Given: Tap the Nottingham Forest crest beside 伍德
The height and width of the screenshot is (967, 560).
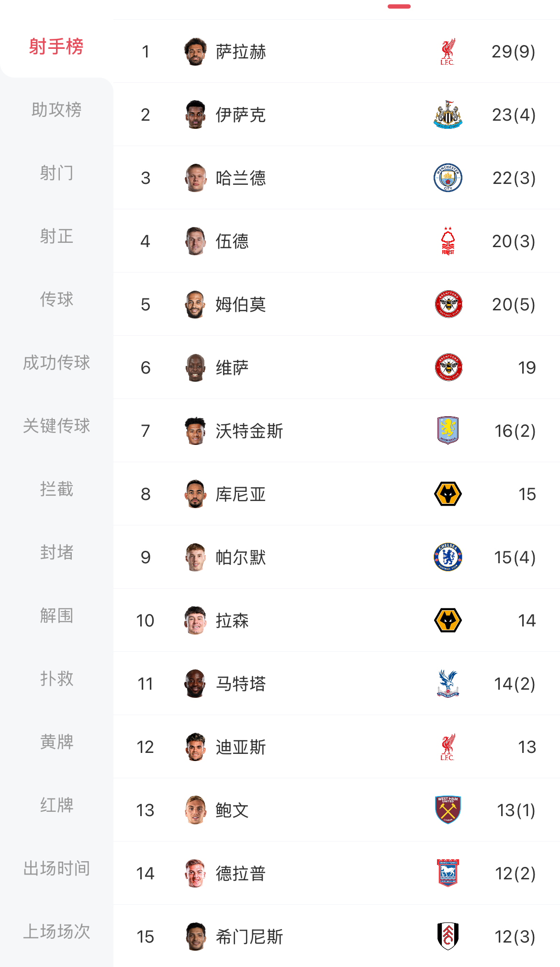Looking at the screenshot, I should [448, 241].
